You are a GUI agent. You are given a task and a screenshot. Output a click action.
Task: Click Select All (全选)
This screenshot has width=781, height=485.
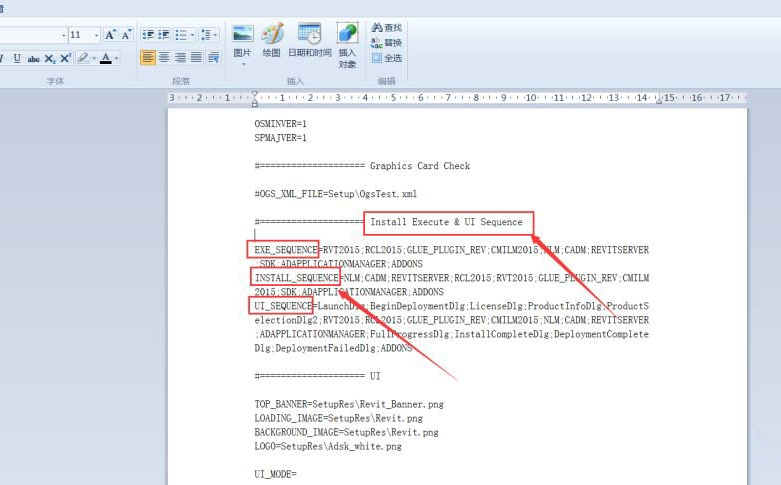click(387, 58)
